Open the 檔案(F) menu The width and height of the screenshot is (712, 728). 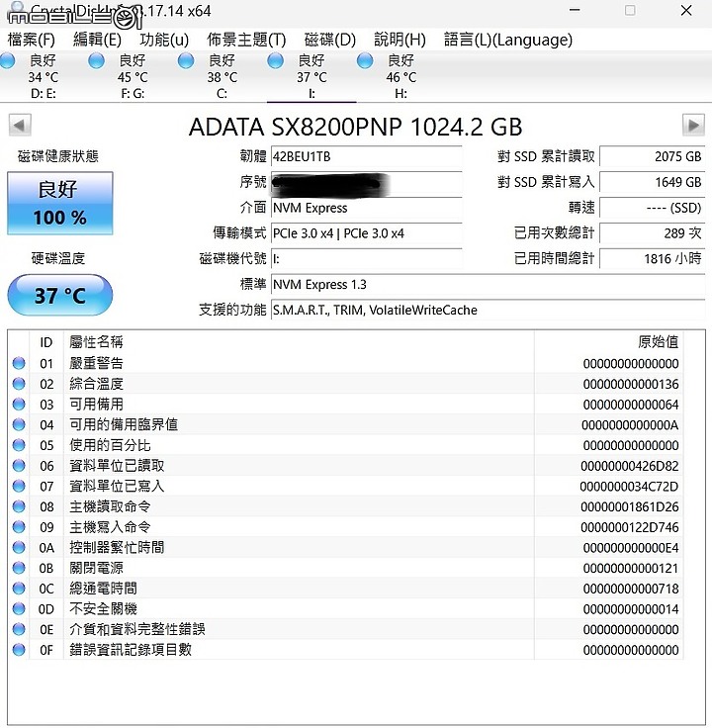31,40
